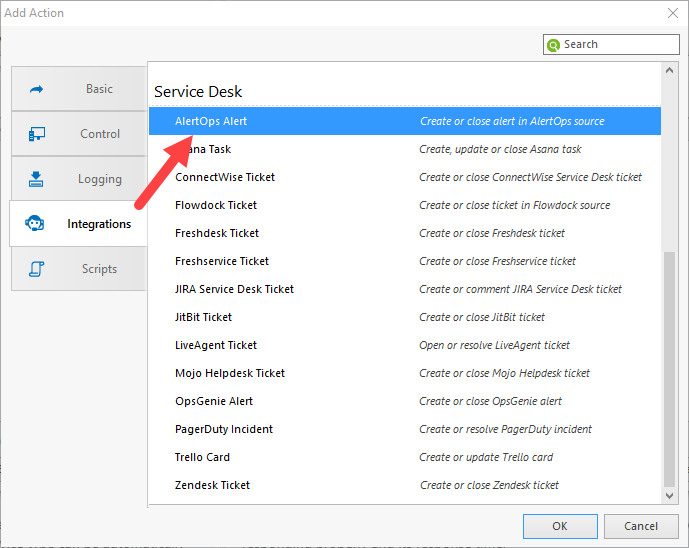Click 'Create or close ticket in Flowdock source'

[x=515, y=205]
